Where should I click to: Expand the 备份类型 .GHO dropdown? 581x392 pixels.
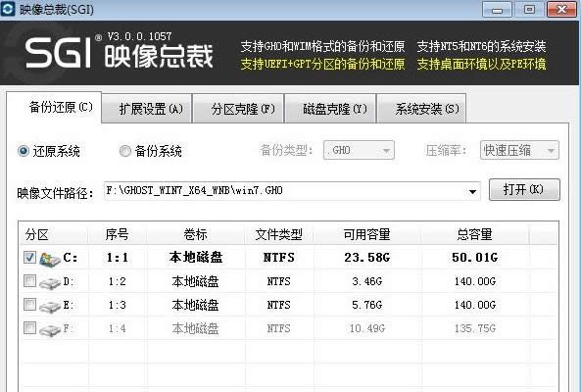pyautogui.click(x=359, y=150)
